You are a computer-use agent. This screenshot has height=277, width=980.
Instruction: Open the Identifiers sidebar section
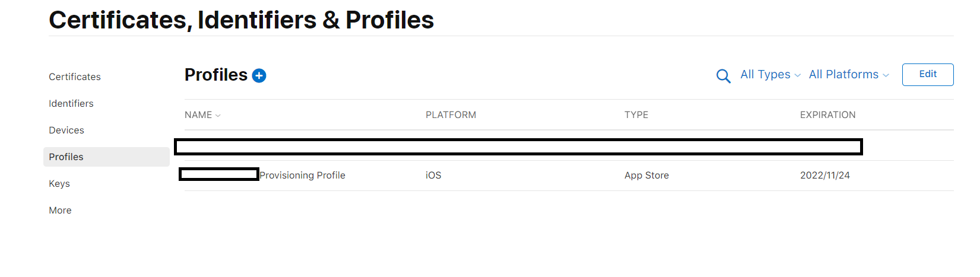pyautogui.click(x=71, y=104)
